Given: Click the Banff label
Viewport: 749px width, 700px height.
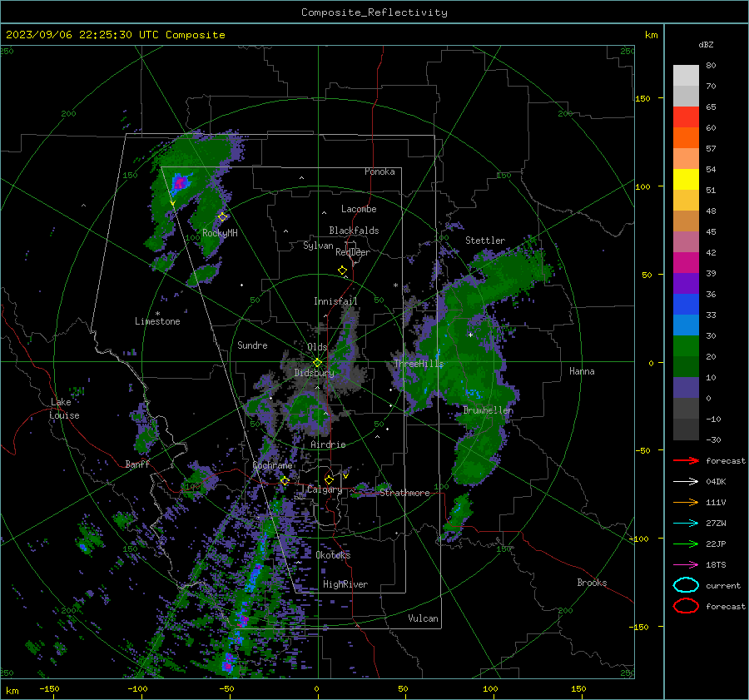Looking at the screenshot, I should tap(137, 464).
